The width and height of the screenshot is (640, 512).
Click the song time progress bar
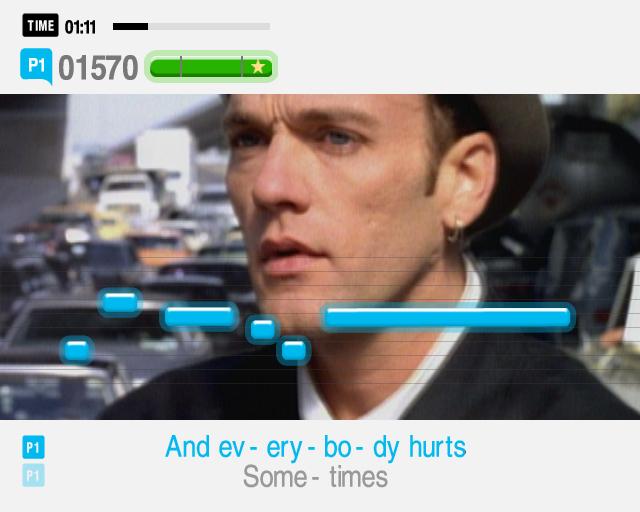tap(191, 27)
